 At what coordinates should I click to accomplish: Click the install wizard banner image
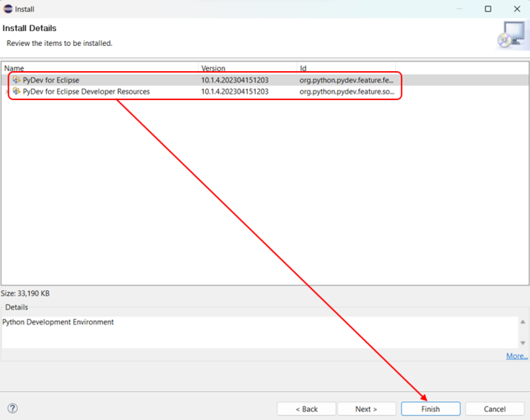(x=511, y=35)
